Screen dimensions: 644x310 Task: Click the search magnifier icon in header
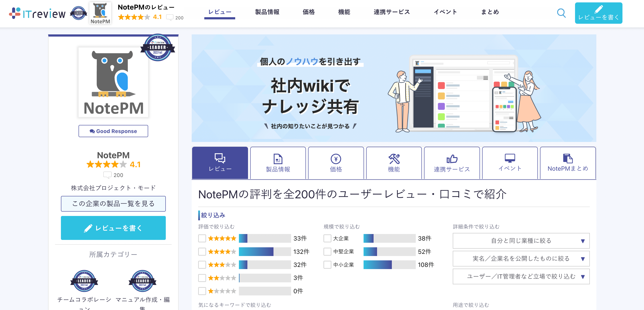coord(561,13)
